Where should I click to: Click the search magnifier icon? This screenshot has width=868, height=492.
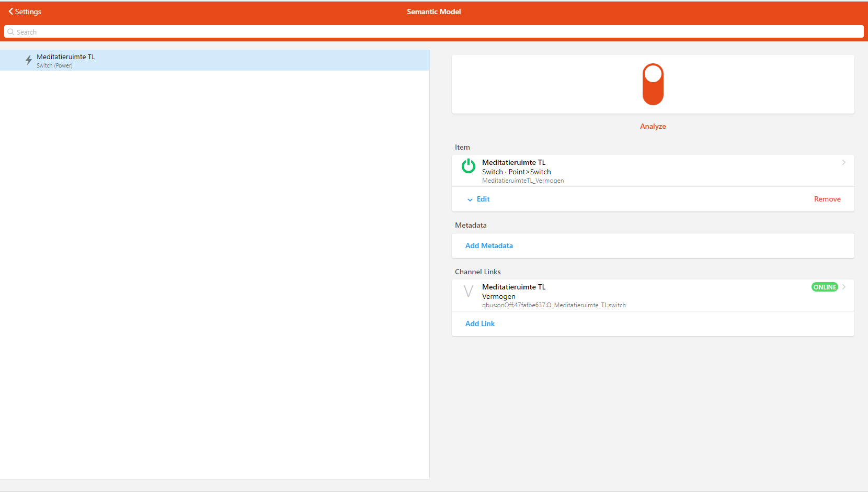pos(11,32)
